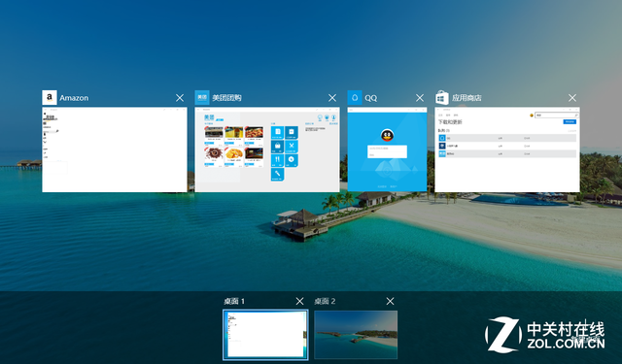Image resolution: width=622 pixels, height=364 pixels.
Task: Close the 美团团购 window
Action: 332,98
